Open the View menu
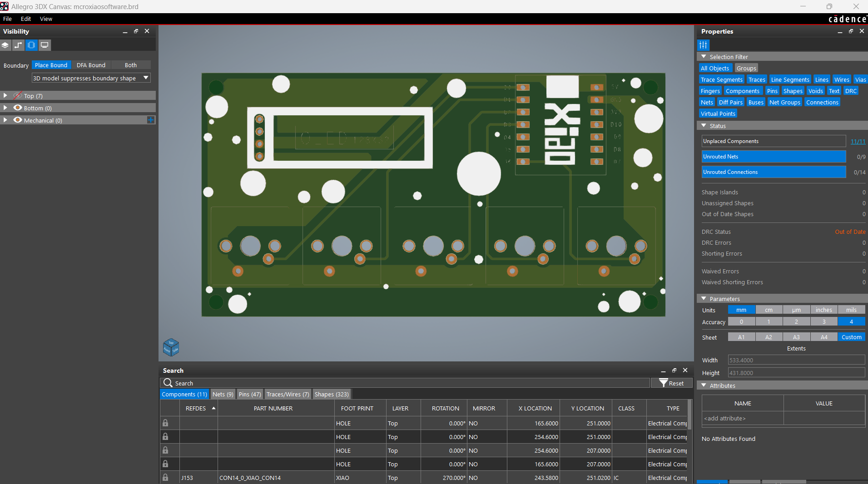The image size is (868, 484). pos(46,19)
